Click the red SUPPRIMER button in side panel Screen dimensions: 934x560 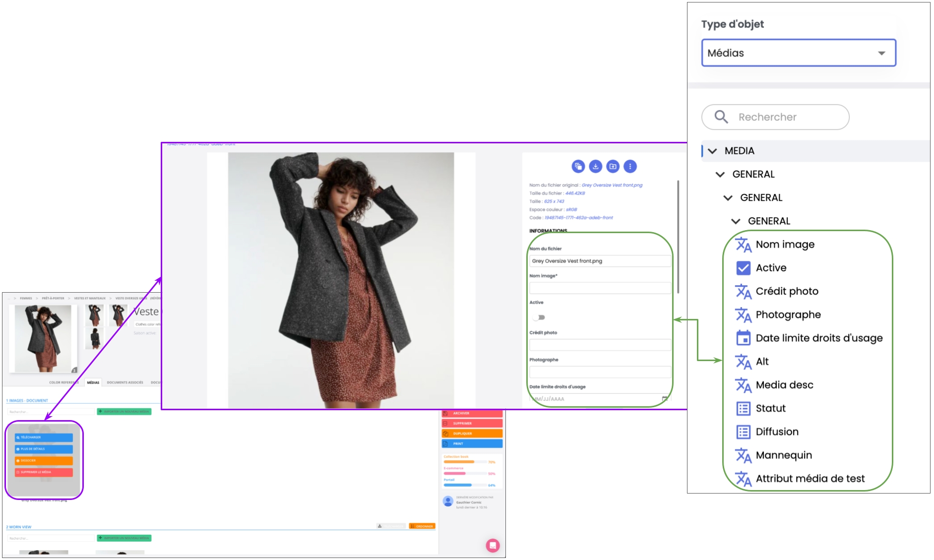pyautogui.click(x=472, y=423)
